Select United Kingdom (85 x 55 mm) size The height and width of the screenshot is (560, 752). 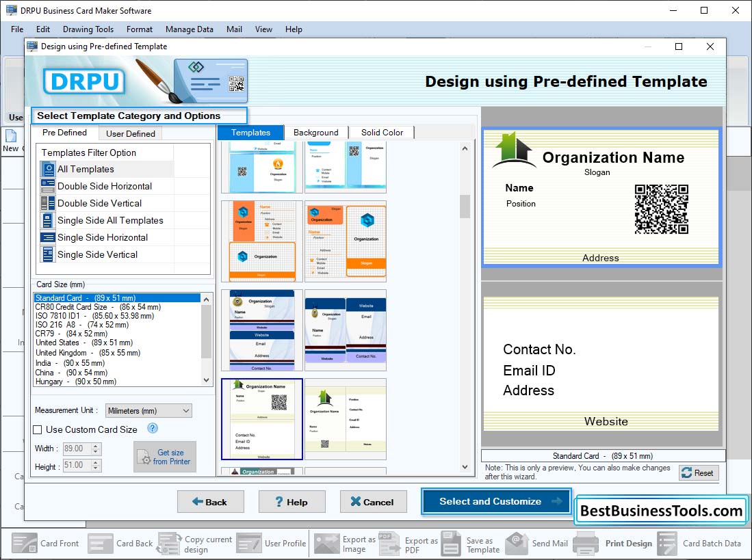(x=116, y=353)
